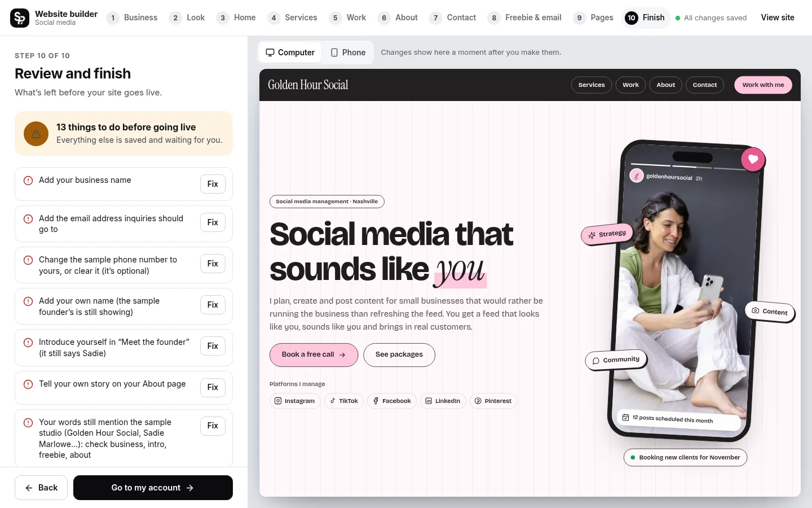Viewport: 812px width, 508px height.
Task: Click the alert icon beside Add your business name
Action: tap(28, 181)
